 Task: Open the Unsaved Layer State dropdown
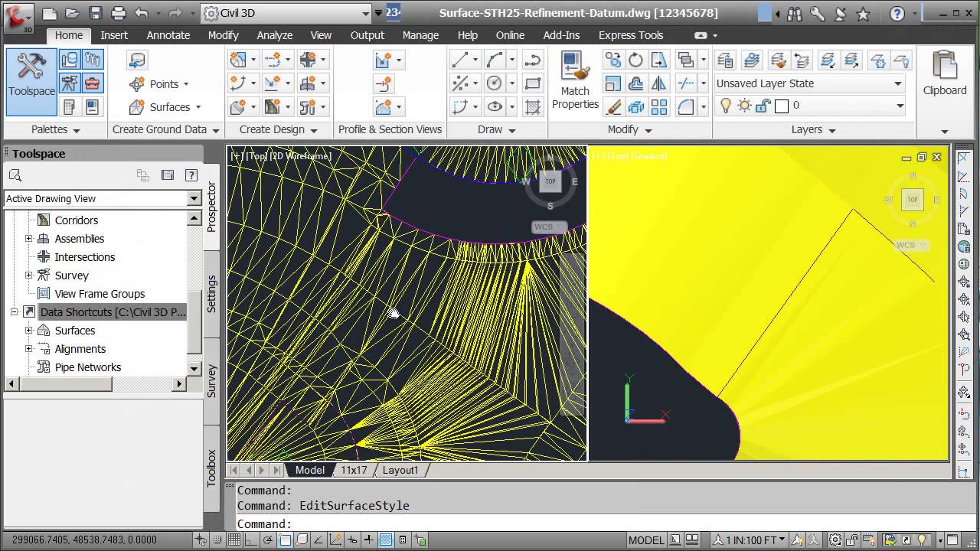(809, 83)
